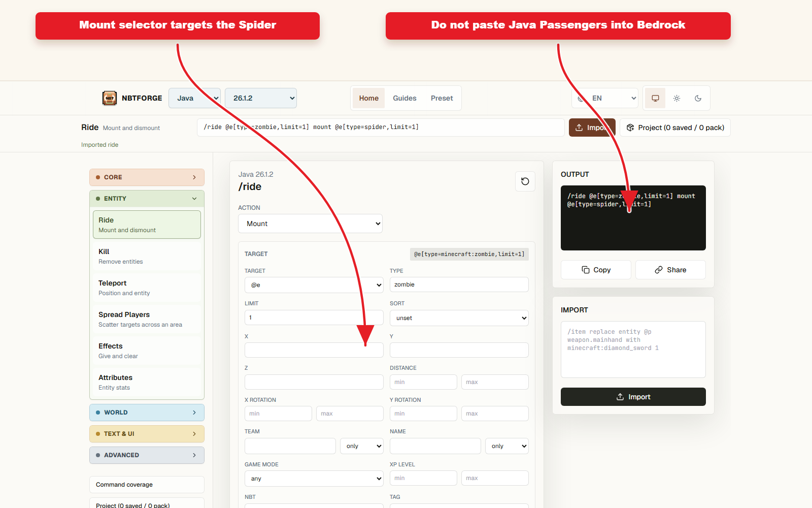Select the Kill command in the sidebar
The width and height of the screenshot is (812, 508).
147,256
